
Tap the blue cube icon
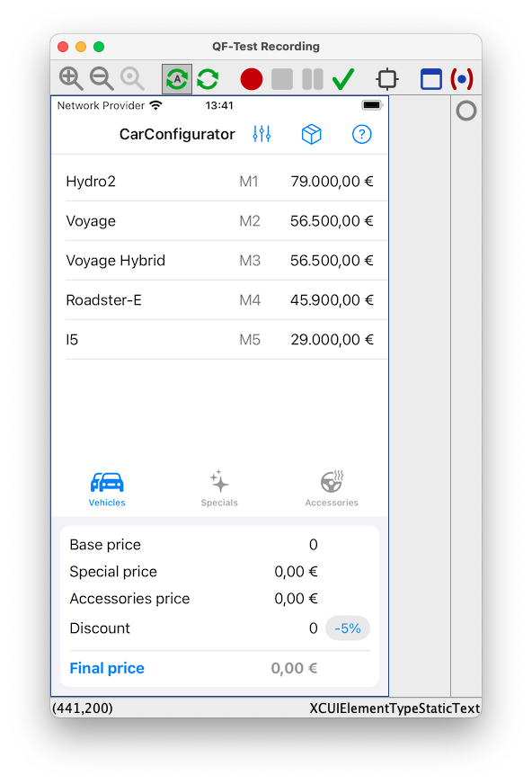coord(311,134)
